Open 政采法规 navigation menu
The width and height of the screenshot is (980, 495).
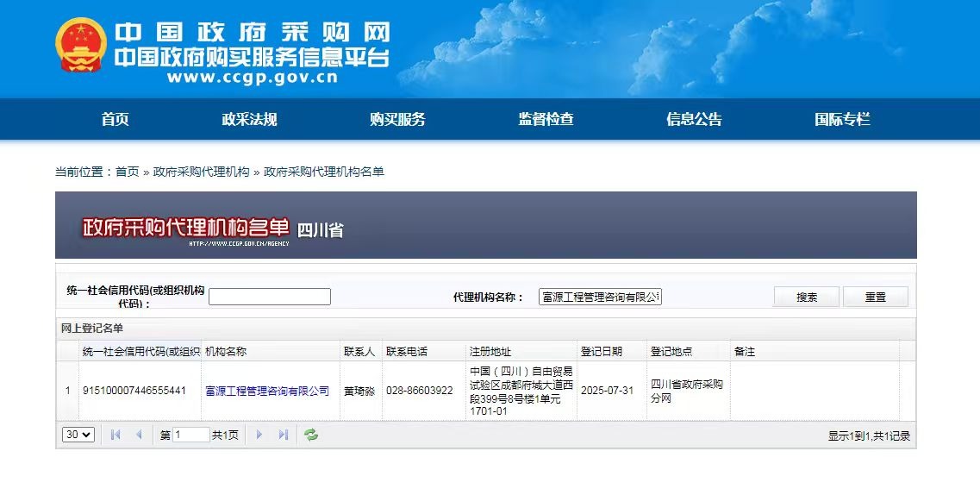[249, 120]
